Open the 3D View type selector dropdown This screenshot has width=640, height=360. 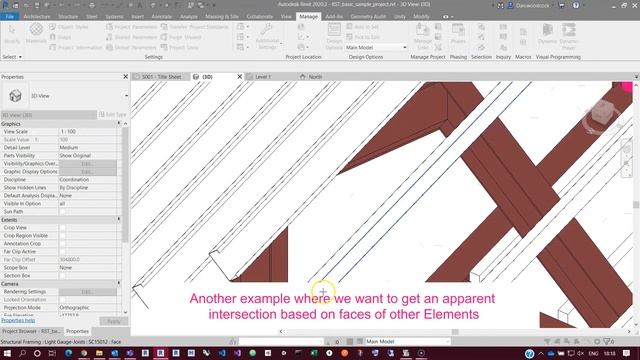pyautogui.click(x=126, y=96)
